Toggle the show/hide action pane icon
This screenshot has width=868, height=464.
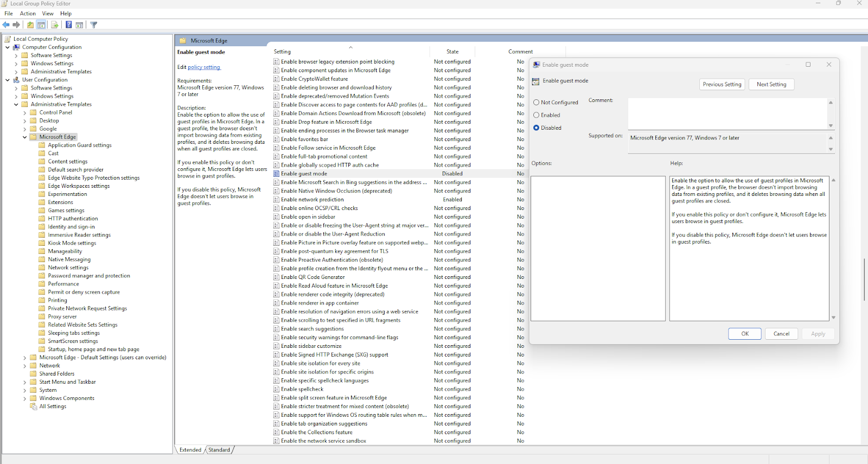79,24
